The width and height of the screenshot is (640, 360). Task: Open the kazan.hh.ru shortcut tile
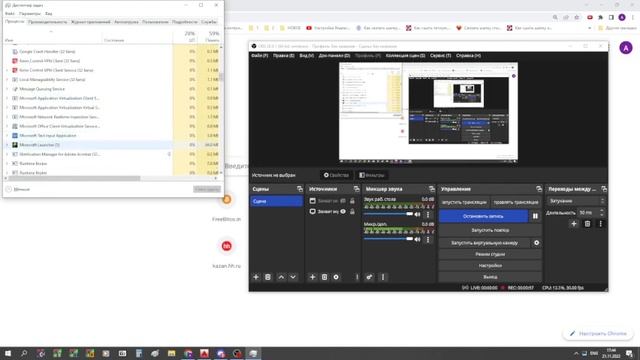tap(227, 253)
